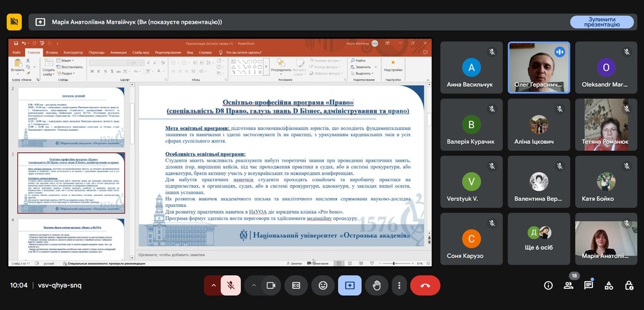Expand video settings arrow beside camera
This screenshot has height=310, width=644.
pyautogui.click(x=254, y=286)
